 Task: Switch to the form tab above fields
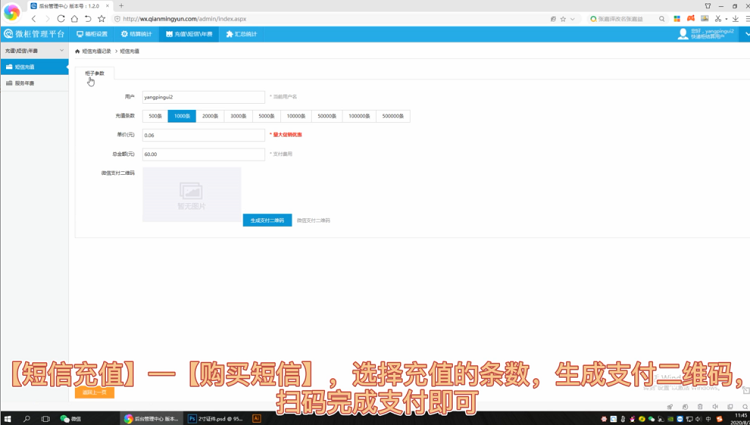(95, 73)
